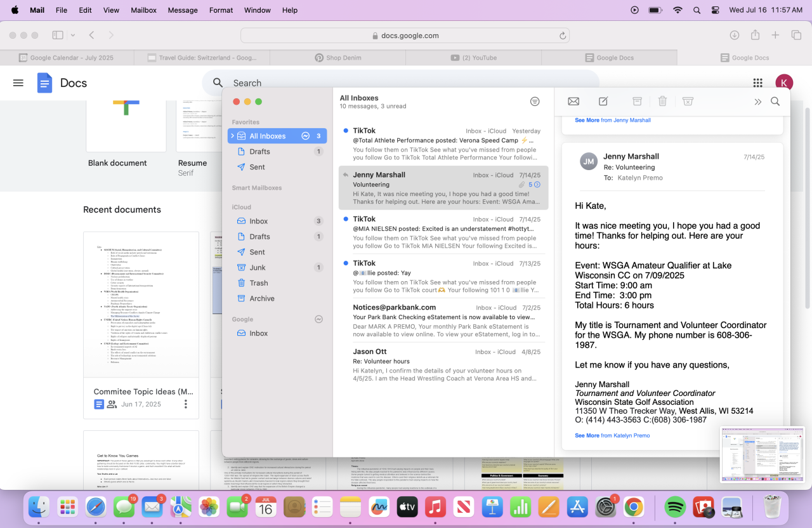This screenshot has width=812, height=528.
Task: Select Drafts under Favorites
Action: [x=277, y=152]
